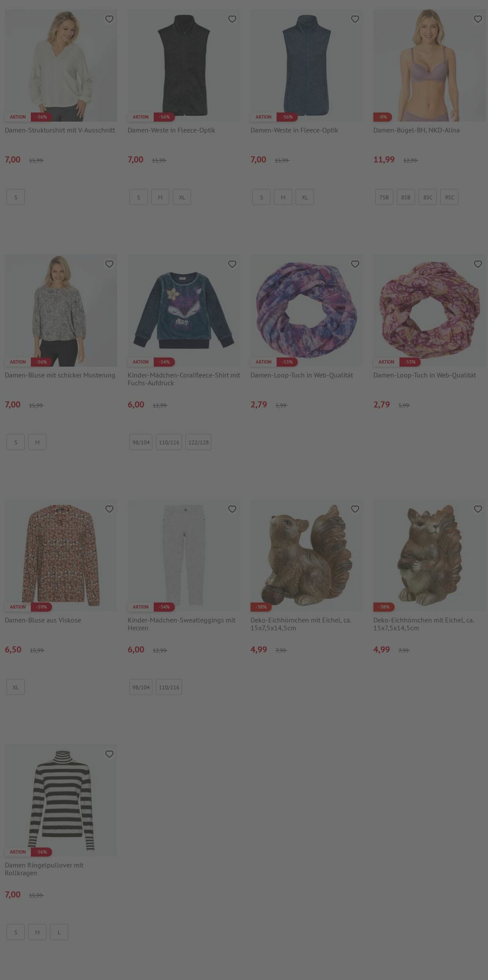
Task: Favorite the Damen-Bluse aus Viskose
Action: [x=109, y=509]
